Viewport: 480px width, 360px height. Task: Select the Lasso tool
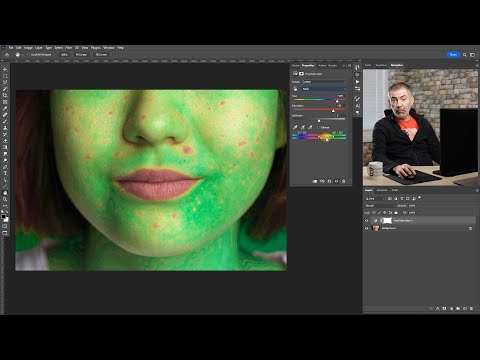5,82
